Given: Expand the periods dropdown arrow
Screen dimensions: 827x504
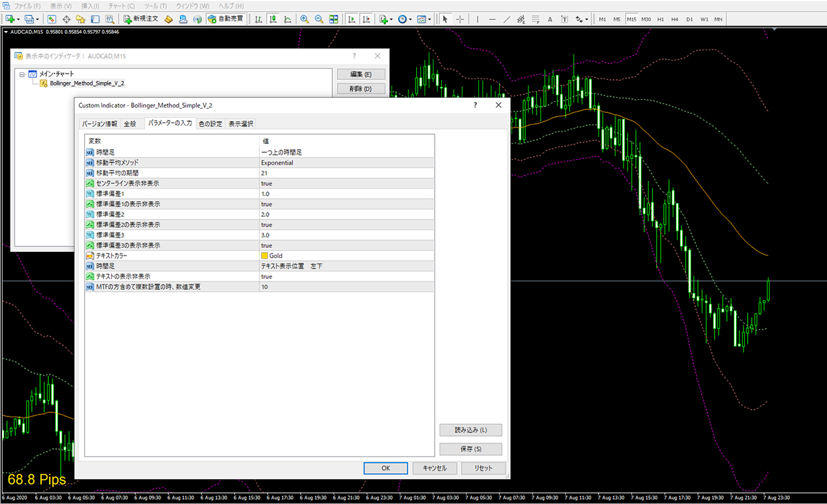Looking at the screenshot, I should click(411, 19).
